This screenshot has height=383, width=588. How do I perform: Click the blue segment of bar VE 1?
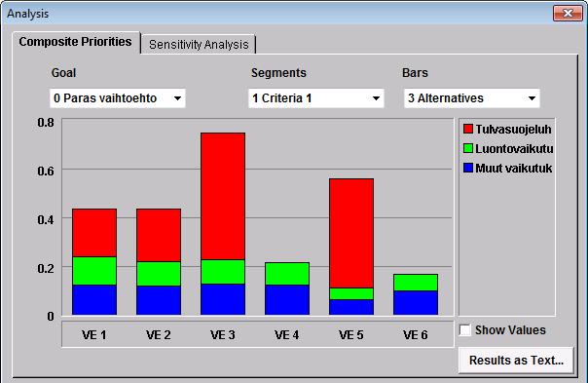point(94,299)
